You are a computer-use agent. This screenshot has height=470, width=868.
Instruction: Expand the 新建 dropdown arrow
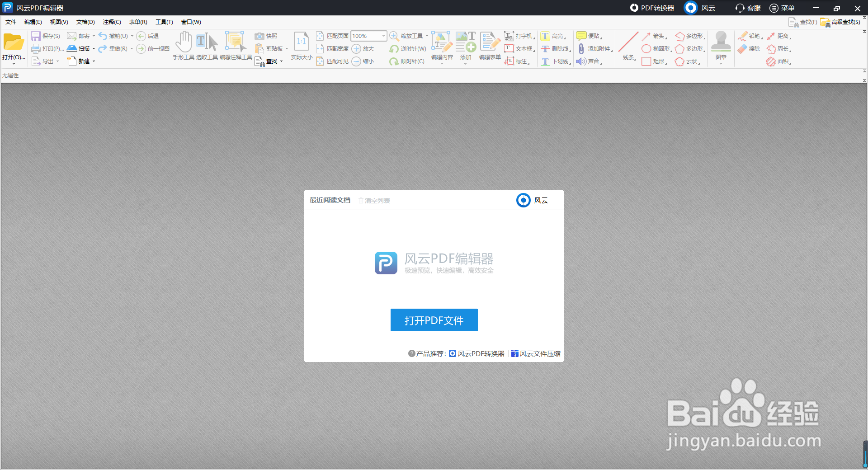pyautogui.click(x=94, y=61)
